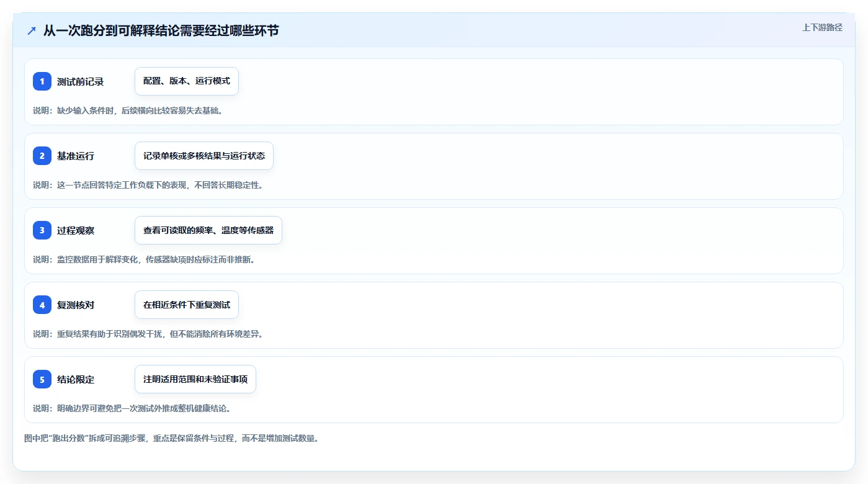This screenshot has width=868, height=484.
Task: Click the footer caption 图中把“跑出分数”拆成可追溯步骤
Action: pyautogui.click(x=171, y=438)
